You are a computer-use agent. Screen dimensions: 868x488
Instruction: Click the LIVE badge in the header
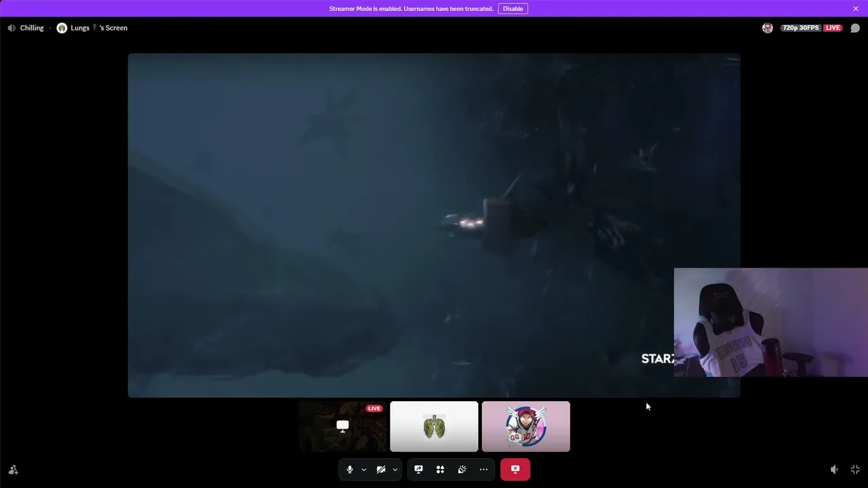click(x=833, y=28)
